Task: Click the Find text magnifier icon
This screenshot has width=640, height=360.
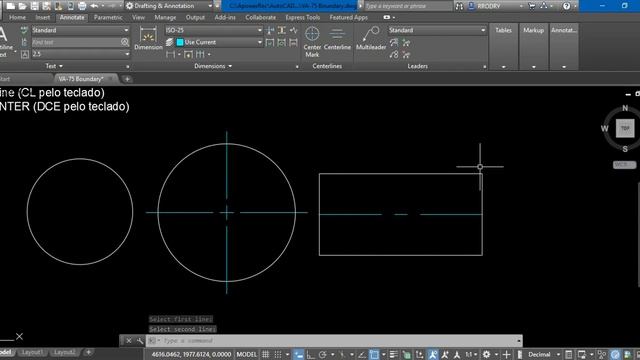Action: [125, 42]
